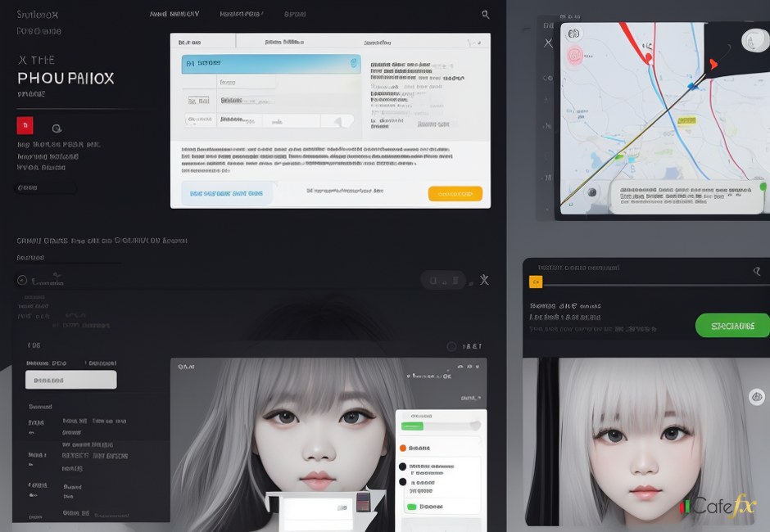
Task: Click the small icon inside the blue header bar
Action: point(354,63)
